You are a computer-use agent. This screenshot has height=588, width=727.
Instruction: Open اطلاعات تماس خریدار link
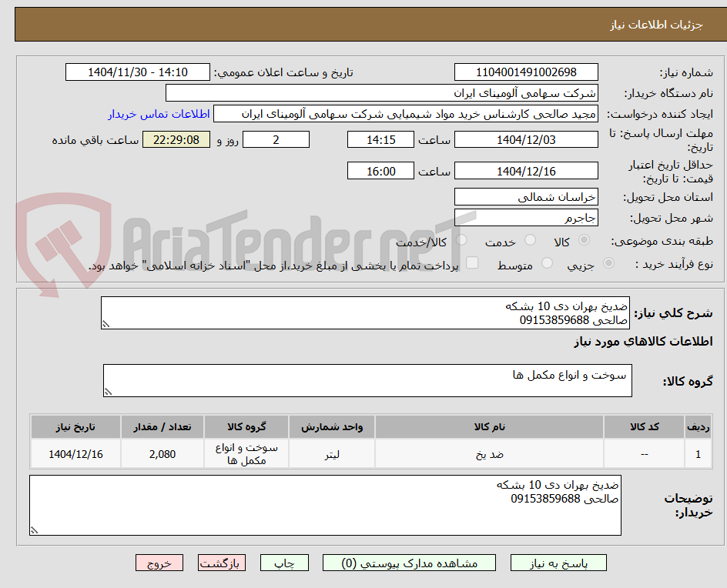point(159,114)
